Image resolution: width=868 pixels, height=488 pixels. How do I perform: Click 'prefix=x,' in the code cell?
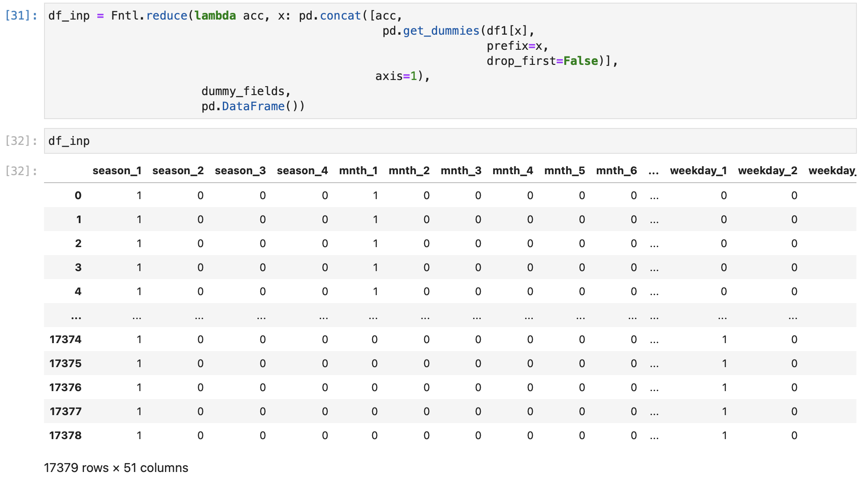(518, 46)
